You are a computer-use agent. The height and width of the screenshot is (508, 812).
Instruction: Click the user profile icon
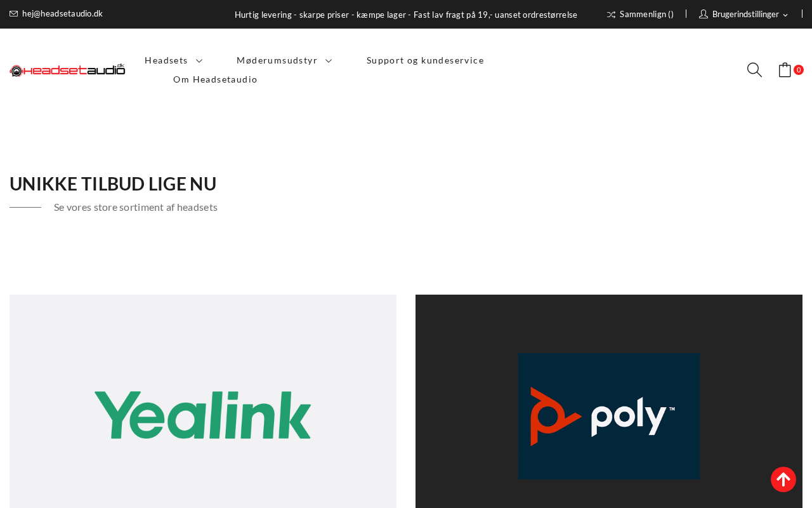(x=704, y=14)
